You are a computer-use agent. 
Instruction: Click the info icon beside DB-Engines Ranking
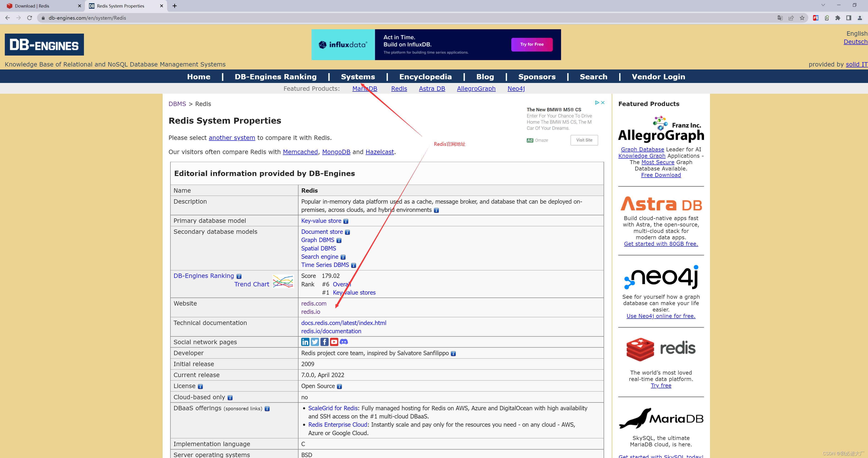tap(239, 277)
